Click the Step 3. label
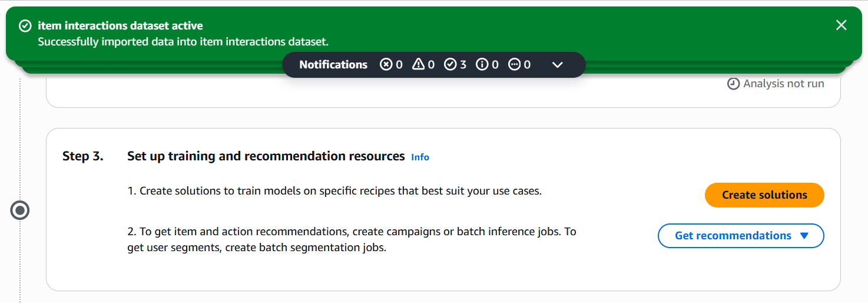This screenshot has width=868, height=303. (x=83, y=156)
